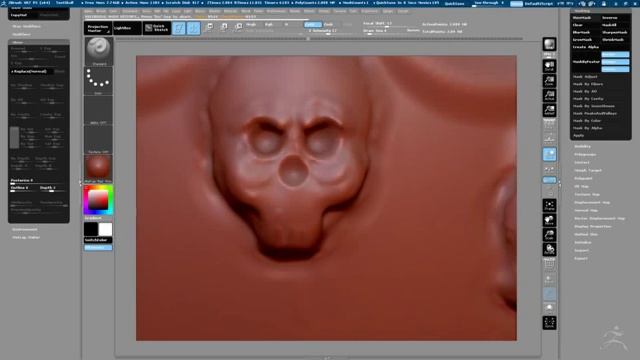Enable the Zsub button
The width and height of the screenshot is (640, 360).
pos(329,24)
